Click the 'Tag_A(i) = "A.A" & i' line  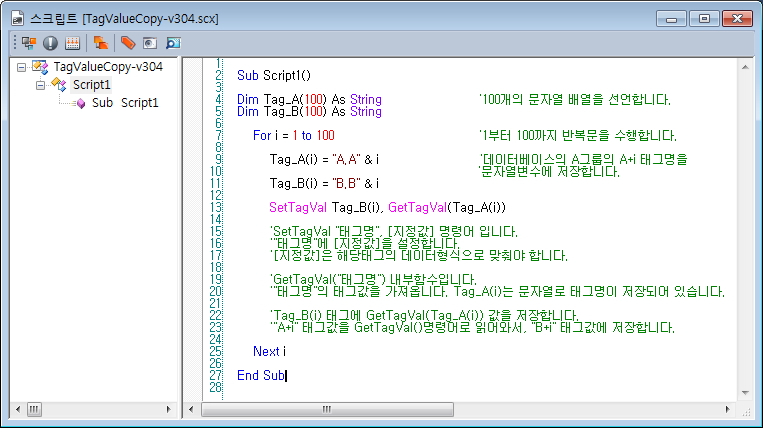pyautogui.click(x=325, y=159)
